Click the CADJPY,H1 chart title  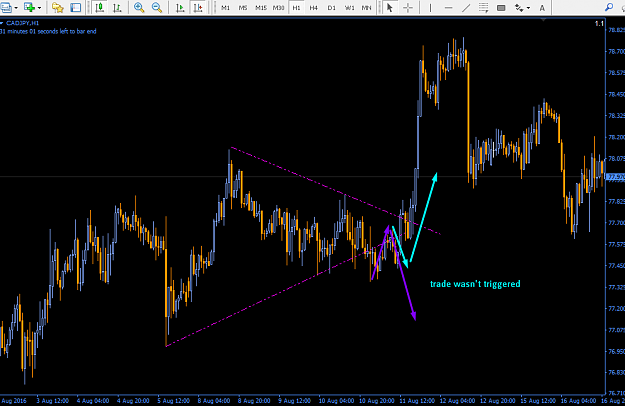(x=23, y=24)
